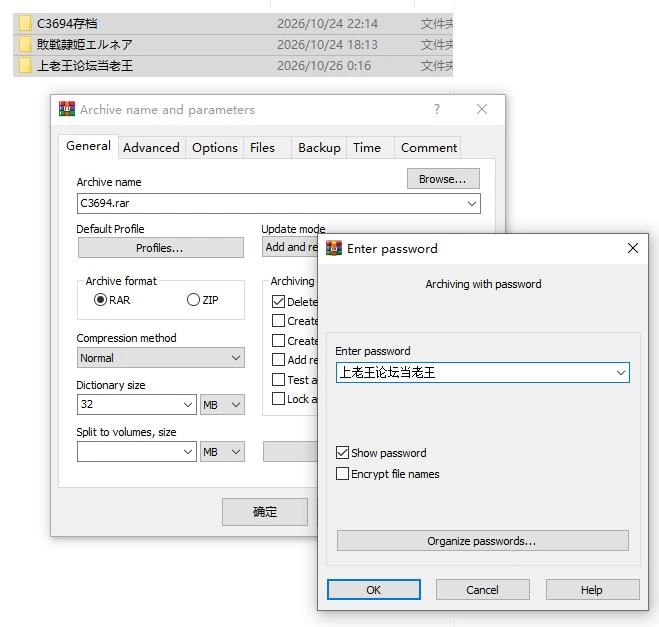Switch to the Advanced tab

151,148
